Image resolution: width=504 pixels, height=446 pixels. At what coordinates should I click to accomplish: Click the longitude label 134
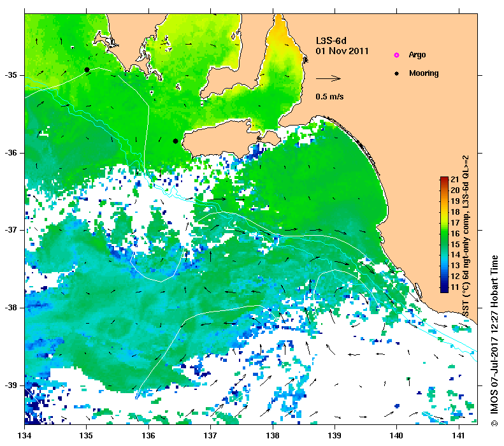point(25,436)
